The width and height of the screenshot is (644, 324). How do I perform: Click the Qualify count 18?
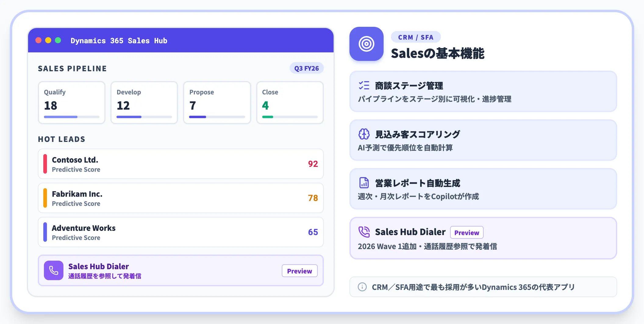[x=50, y=106]
